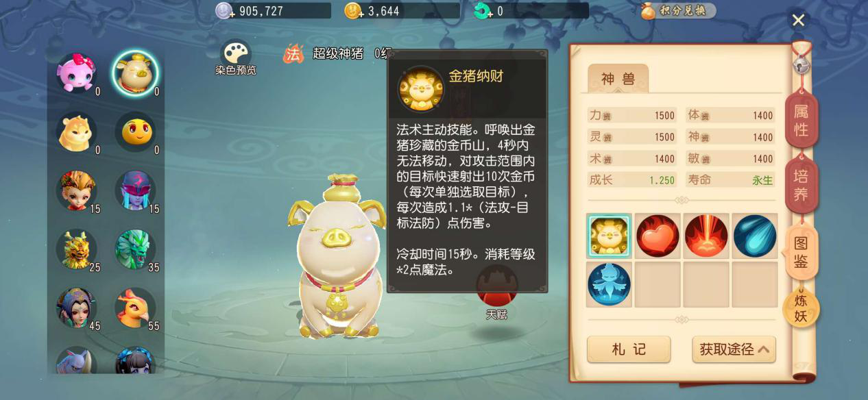
Task: Close the pet encyclopedia panel
Action: [x=798, y=20]
